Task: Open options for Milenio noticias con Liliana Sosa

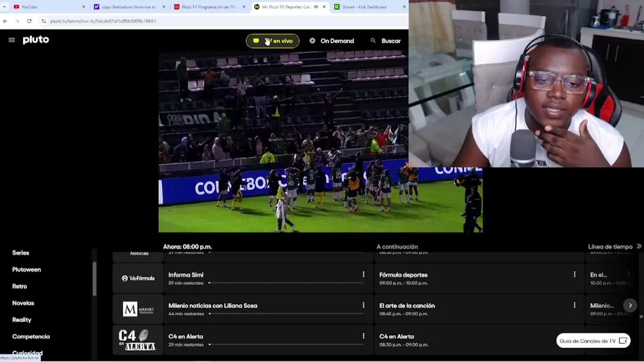Action: [x=363, y=305]
